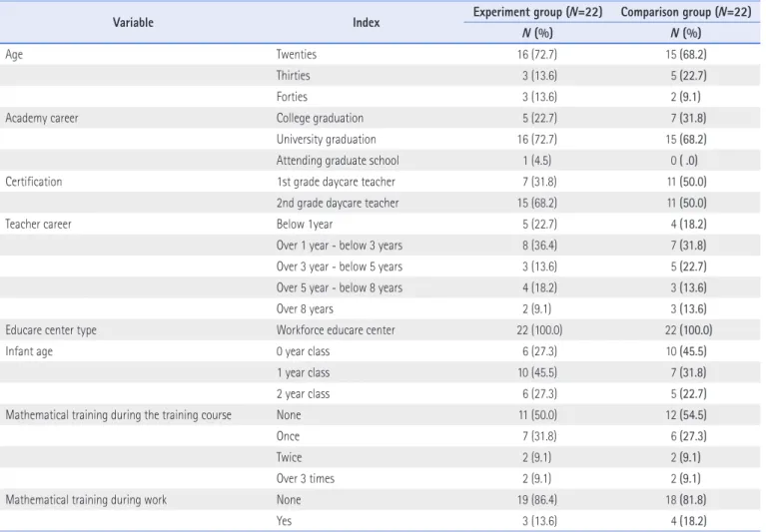Screen dimensions: 766x532
Task: Click the "College graduation" cell
Action: [x=320, y=118]
